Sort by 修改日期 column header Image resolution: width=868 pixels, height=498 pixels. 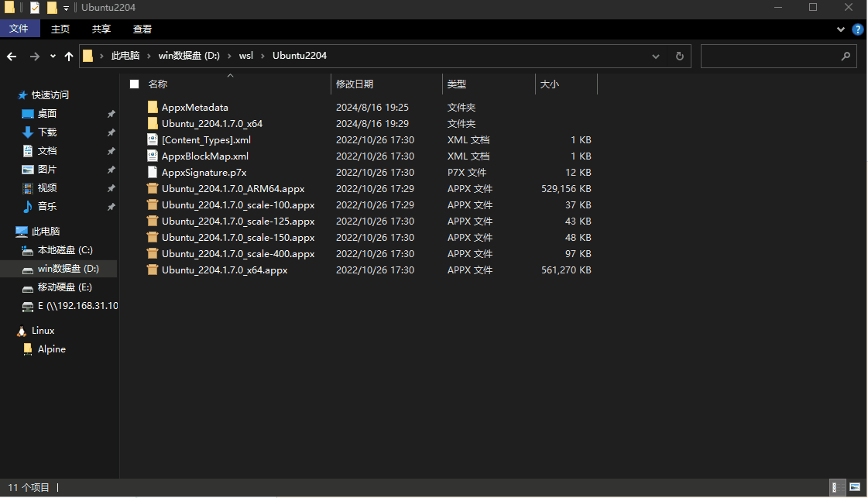(355, 84)
